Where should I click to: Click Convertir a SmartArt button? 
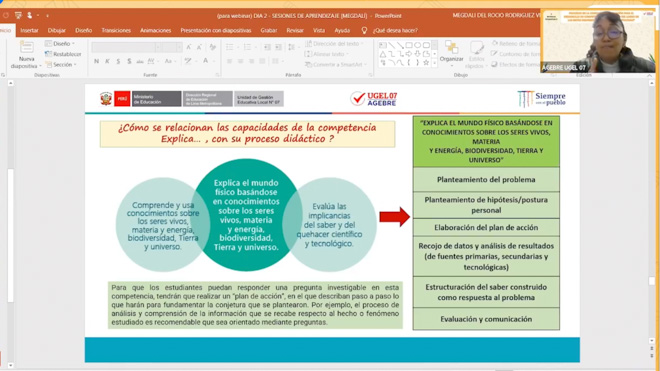[x=336, y=64]
